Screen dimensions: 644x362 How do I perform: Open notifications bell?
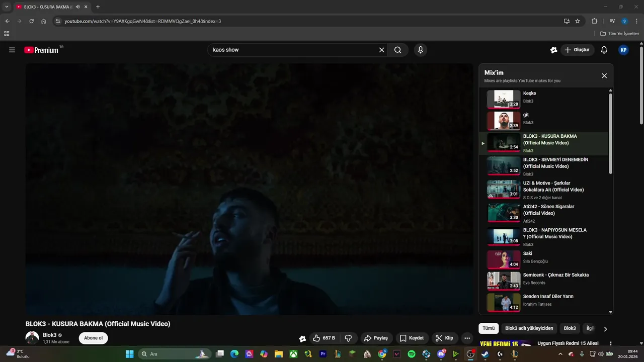click(x=604, y=50)
